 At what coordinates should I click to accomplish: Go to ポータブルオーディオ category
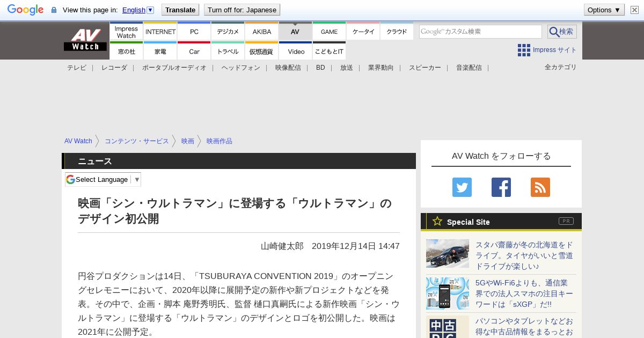coord(174,68)
